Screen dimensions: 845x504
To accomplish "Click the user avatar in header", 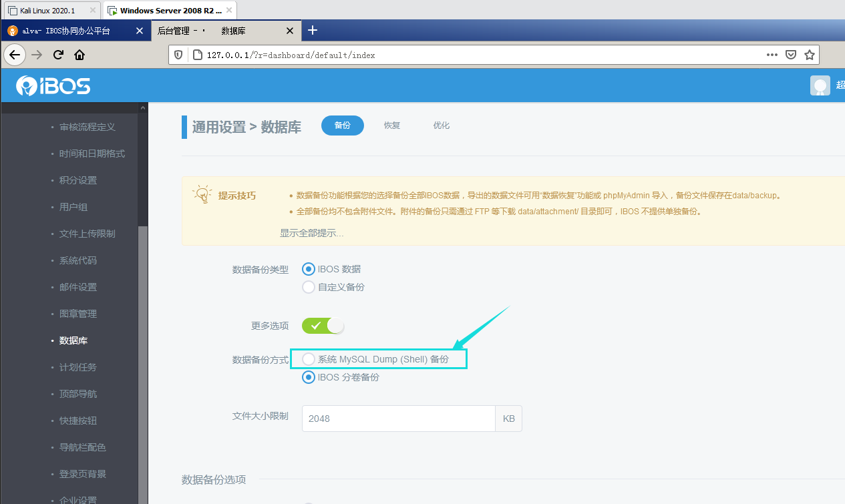I will (x=820, y=85).
